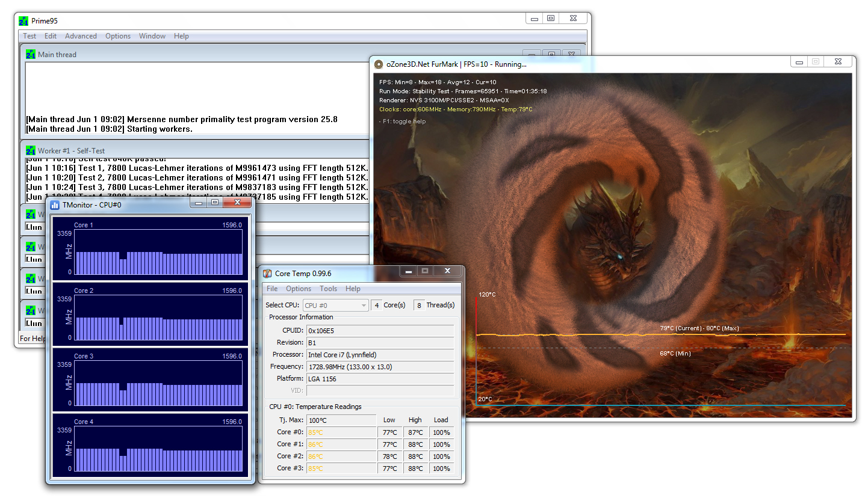Click FurMark 68°C Min label
This screenshot has width=868, height=498.
[675, 354]
